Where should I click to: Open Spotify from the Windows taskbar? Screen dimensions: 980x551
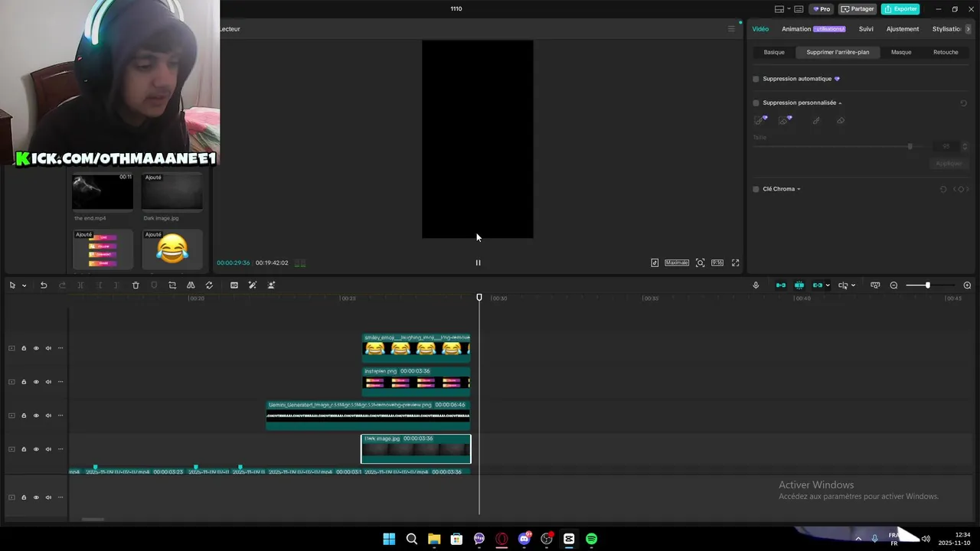[x=592, y=539]
